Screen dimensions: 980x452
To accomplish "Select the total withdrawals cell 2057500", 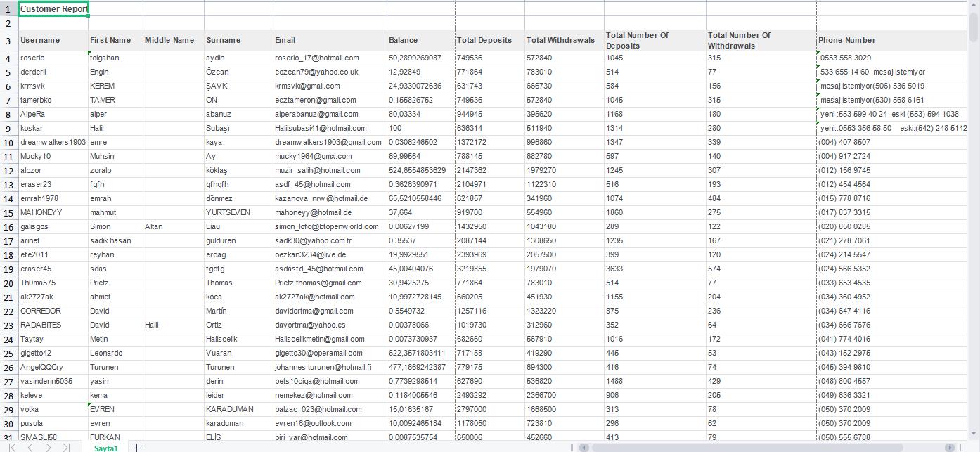I will pos(565,254).
